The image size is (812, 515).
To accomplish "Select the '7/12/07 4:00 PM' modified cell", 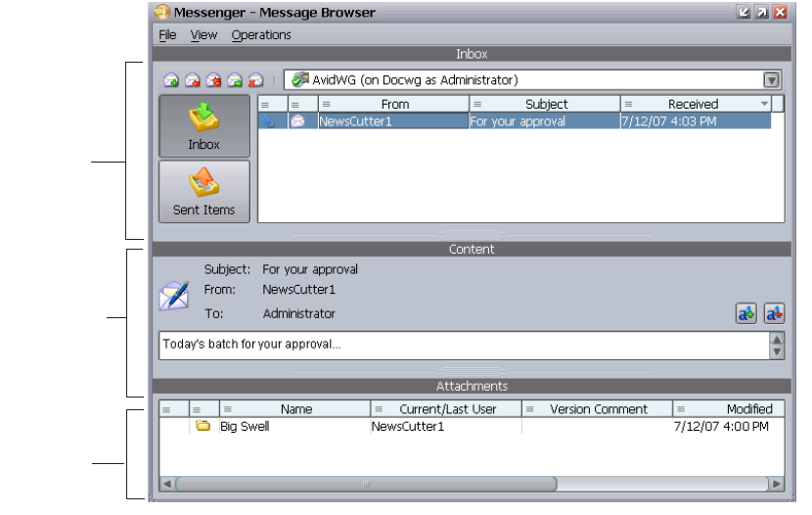I will (721, 427).
